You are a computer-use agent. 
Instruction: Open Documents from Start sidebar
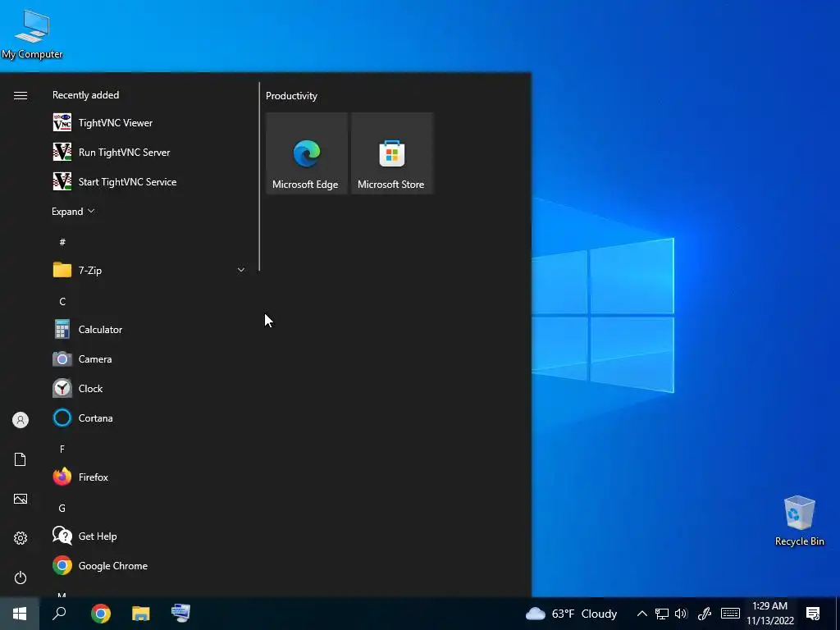(x=21, y=459)
